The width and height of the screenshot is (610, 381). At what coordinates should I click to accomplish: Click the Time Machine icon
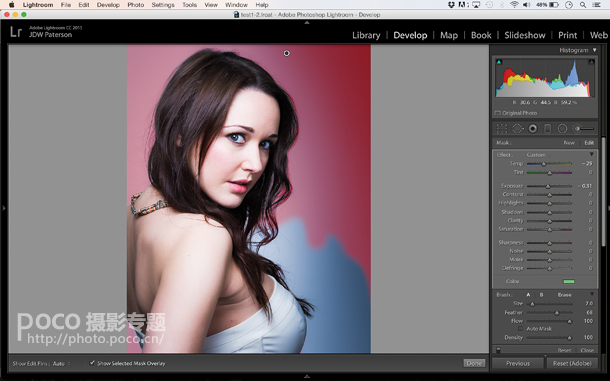pos(489,5)
